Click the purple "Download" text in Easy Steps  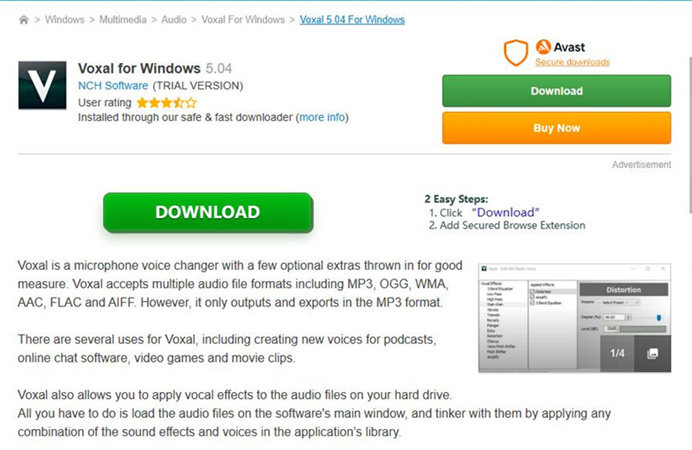pos(506,213)
